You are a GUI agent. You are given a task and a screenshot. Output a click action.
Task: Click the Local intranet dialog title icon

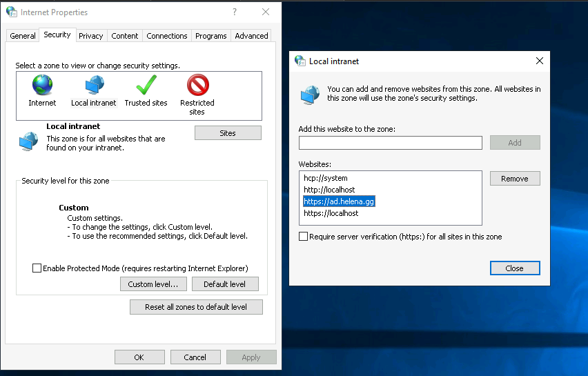(300, 61)
